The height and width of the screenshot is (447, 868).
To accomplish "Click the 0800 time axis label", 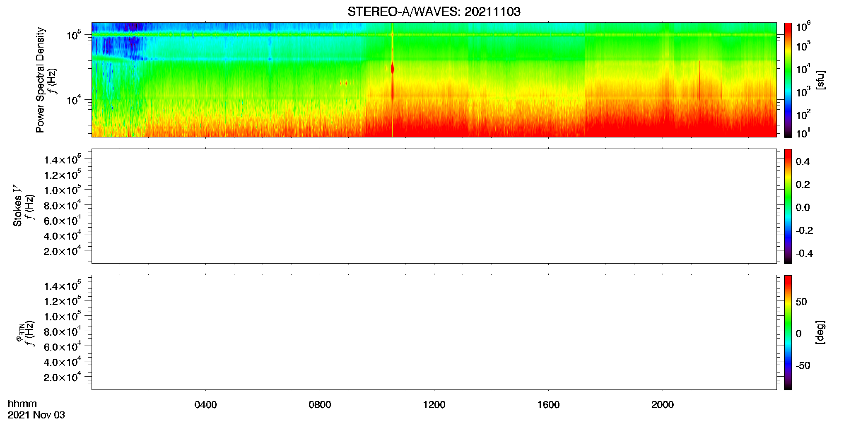I will (x=320, y=405).
